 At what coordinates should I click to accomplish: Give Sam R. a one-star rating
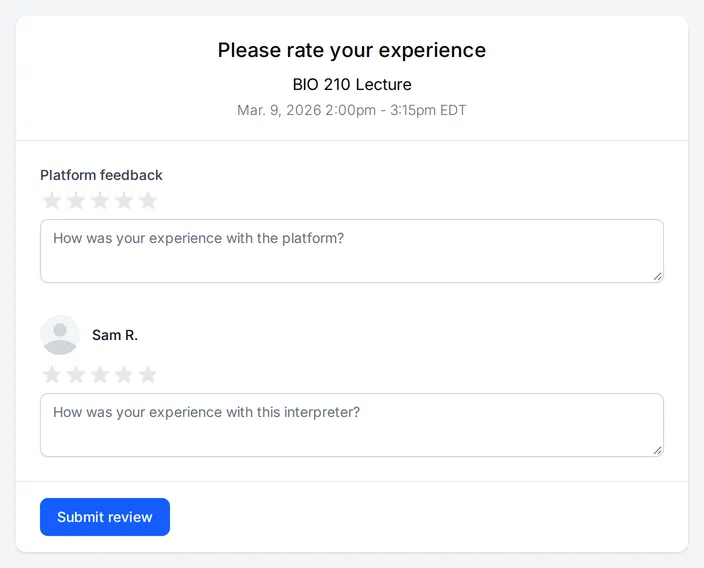click(x=52, y=374)
